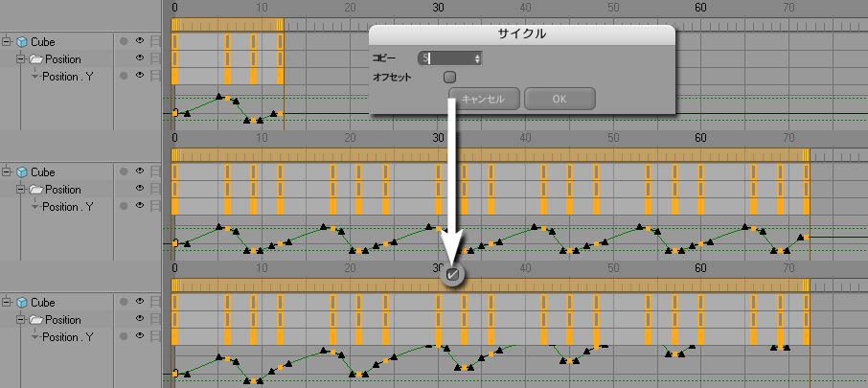Click the grey dot on top panel's Position . Y row

tap(124, 76)
